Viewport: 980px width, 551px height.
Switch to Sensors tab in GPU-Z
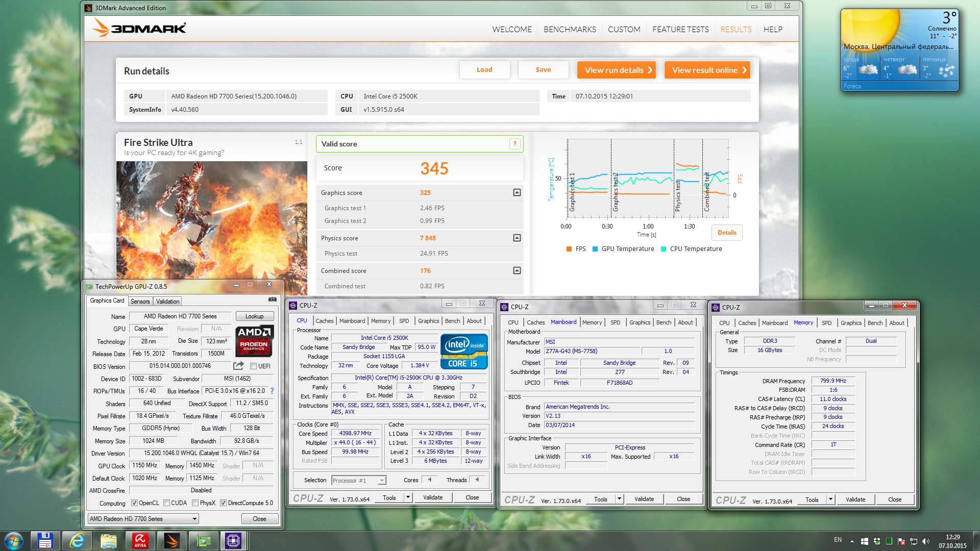pyautogui.click(x=140, y=302)
